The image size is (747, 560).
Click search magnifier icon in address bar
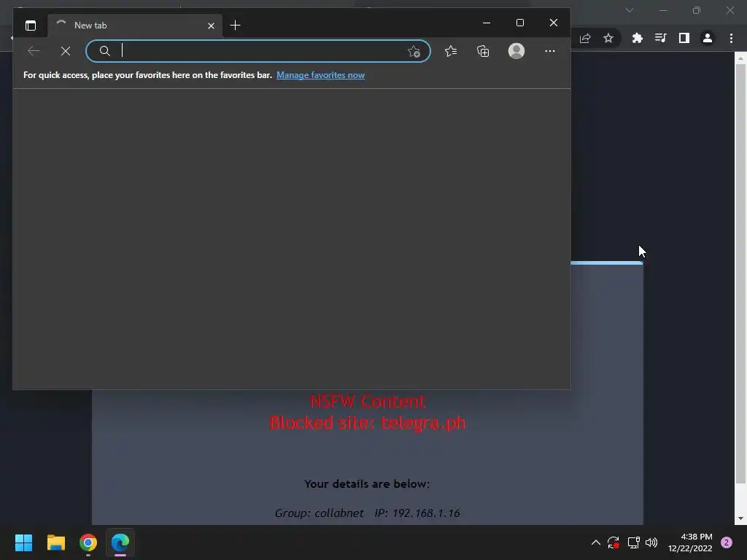click(x=105, y=51)
